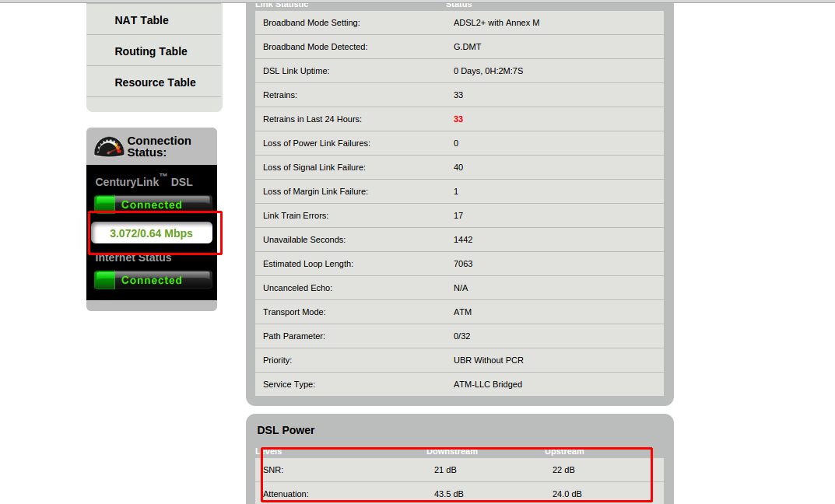
Task: Select the Broadband Mode Detected label
Action: (315, 47)
